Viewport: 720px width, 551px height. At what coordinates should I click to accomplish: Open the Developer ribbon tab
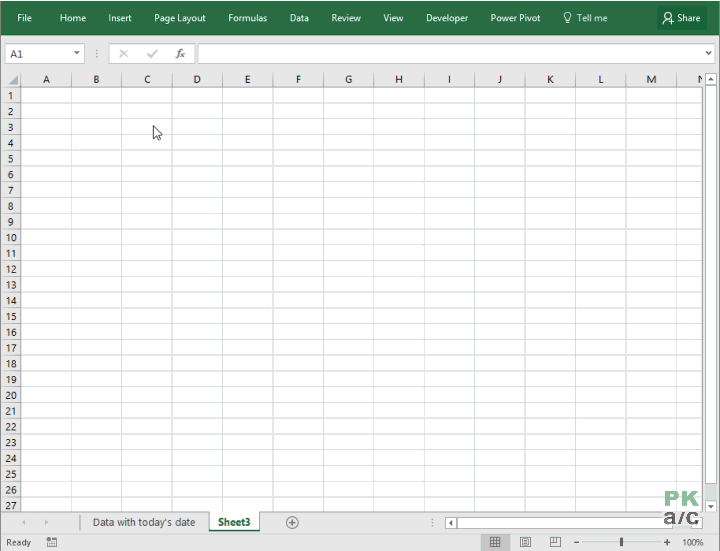coord(447,18)
